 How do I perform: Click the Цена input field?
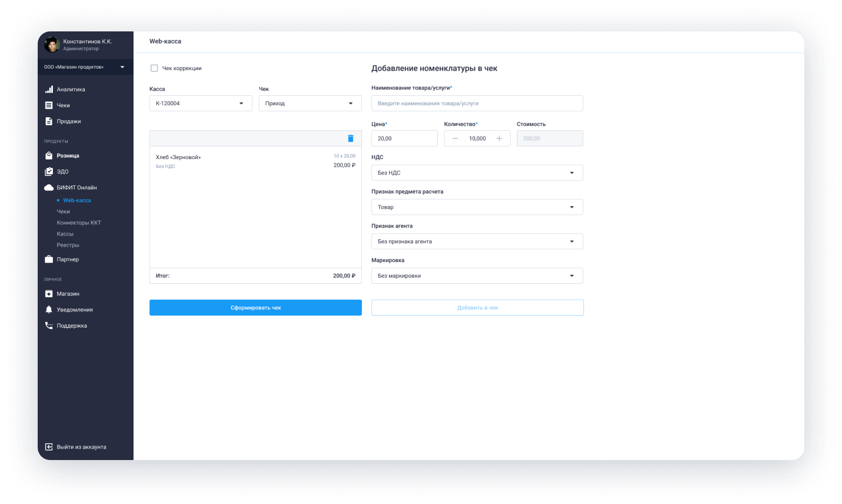(404, 139)
